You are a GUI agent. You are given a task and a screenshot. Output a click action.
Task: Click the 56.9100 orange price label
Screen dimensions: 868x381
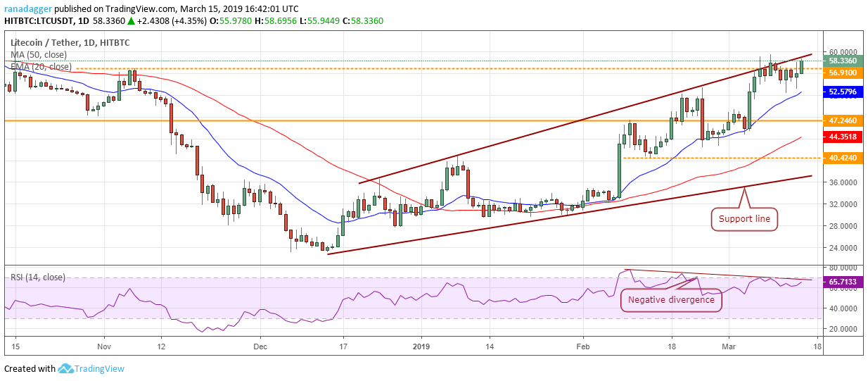[x=843, y=73]
